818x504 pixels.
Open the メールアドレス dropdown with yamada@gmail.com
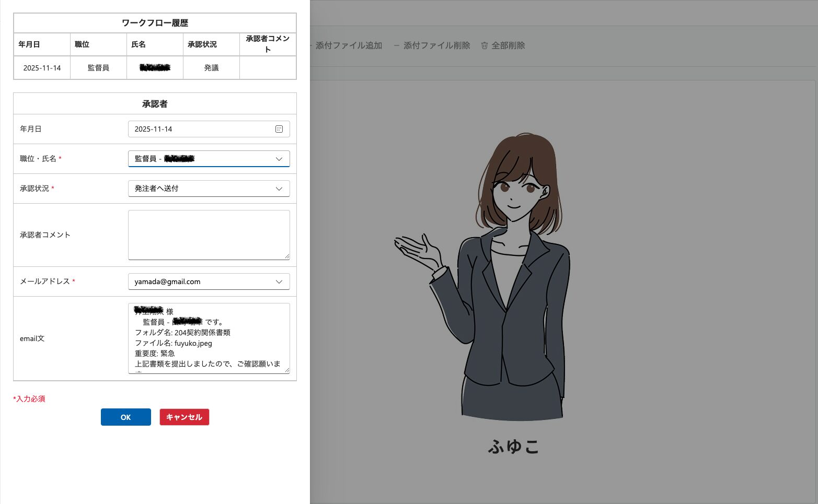point(279,282)
